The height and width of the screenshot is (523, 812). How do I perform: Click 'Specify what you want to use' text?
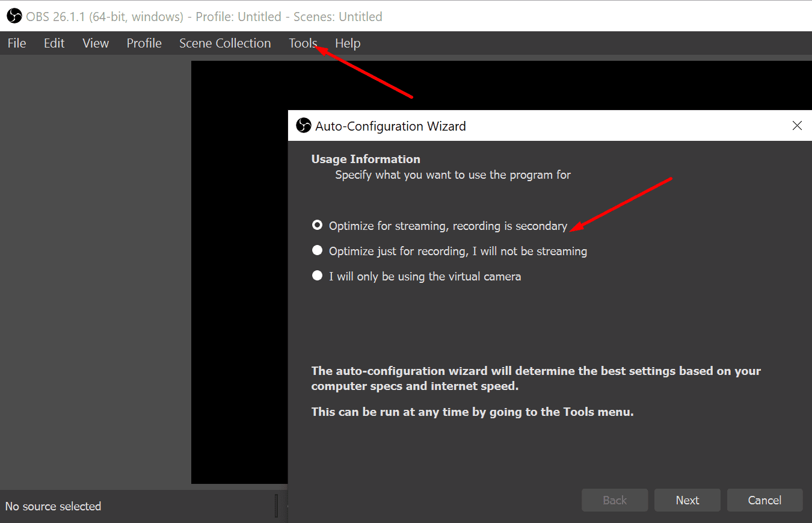(x=453, y=175)
